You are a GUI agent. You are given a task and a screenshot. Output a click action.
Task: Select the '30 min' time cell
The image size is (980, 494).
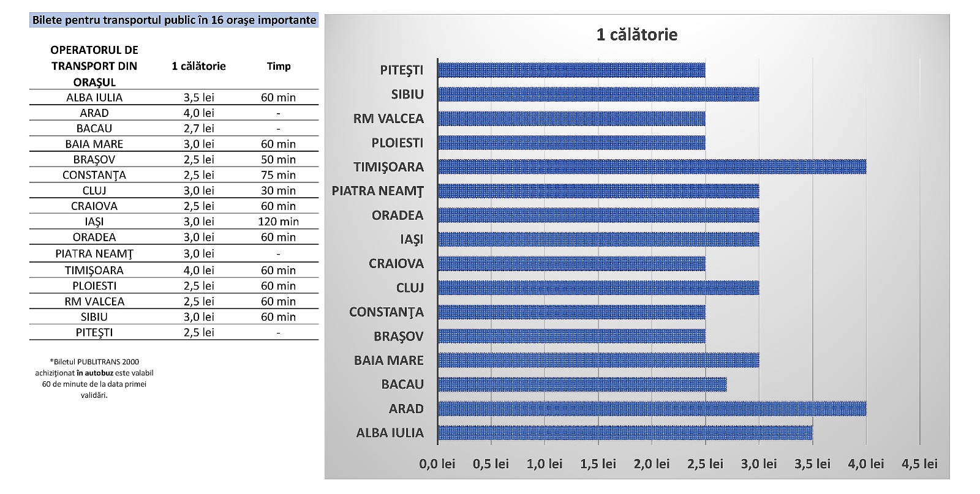click(x=278, y=190)
